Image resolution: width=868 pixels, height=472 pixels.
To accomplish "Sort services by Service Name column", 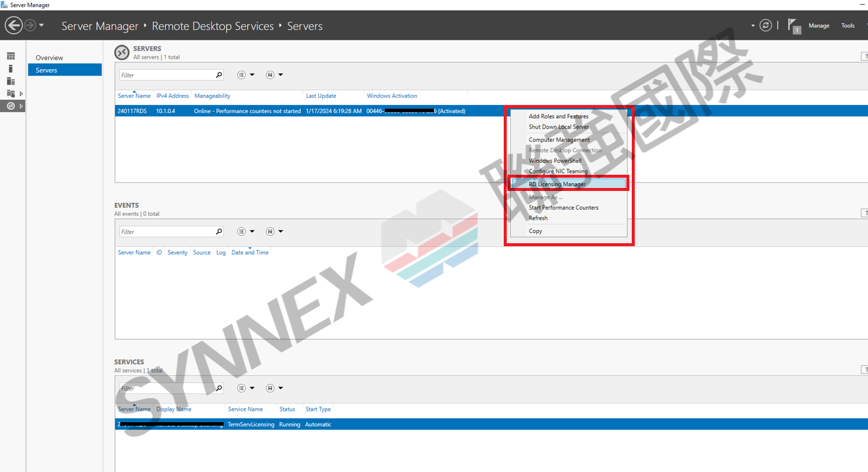I will (245, 410).
